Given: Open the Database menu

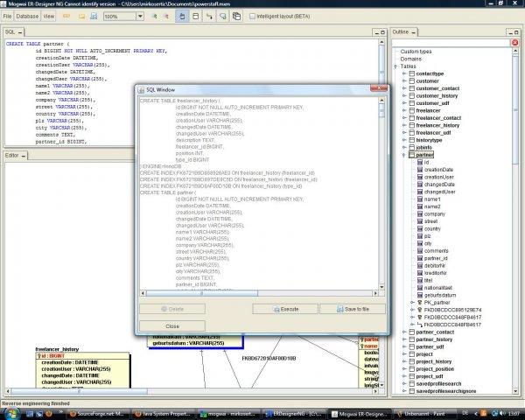Looking at the screenshot, I should pyautogui.click(x=27, y=16).
